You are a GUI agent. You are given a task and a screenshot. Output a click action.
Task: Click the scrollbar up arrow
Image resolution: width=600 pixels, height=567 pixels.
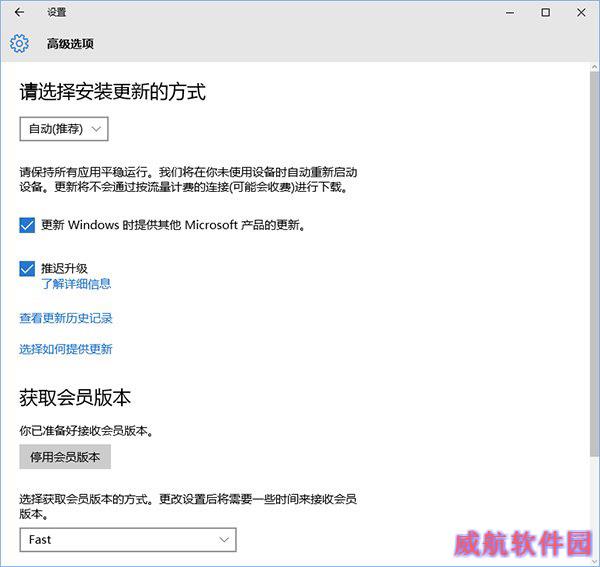click(594, 67)
